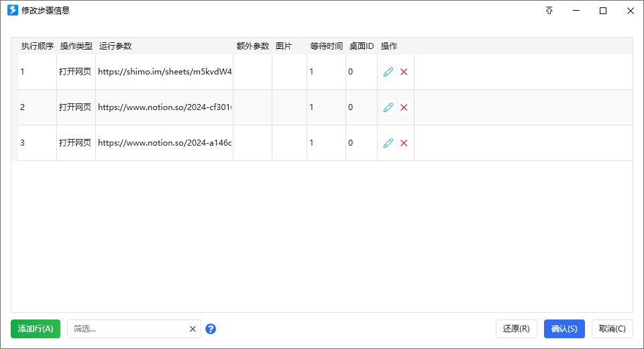644x349 pixels.
Task: Confirm changes with 确认(S)
Action: 564,329
